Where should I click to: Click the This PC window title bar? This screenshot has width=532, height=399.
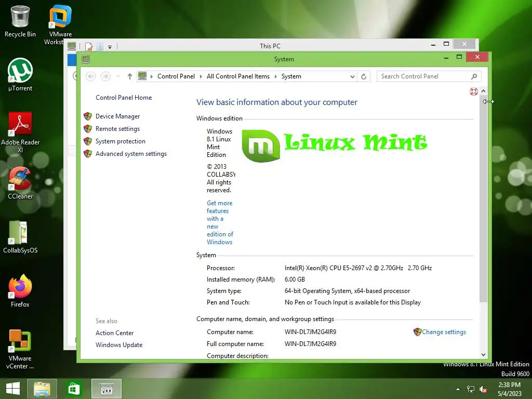pyautogui.click(x=270, y=46)
